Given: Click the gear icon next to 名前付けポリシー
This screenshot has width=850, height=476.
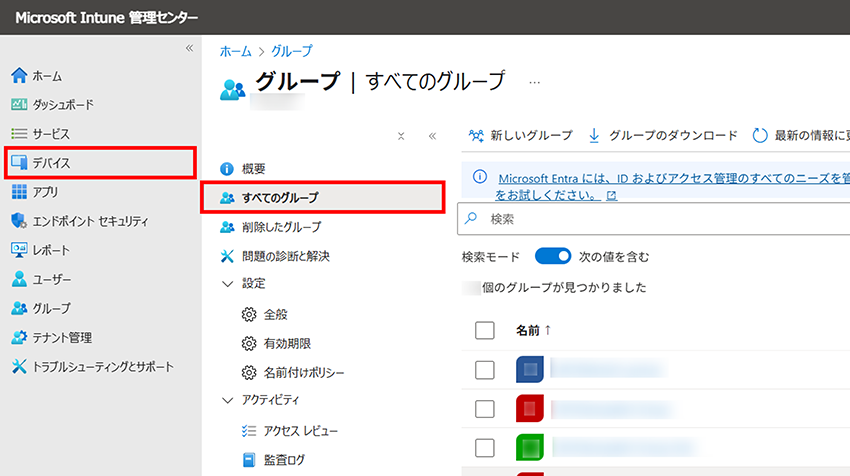Looking at the screenshot, I should coord(249,373).
